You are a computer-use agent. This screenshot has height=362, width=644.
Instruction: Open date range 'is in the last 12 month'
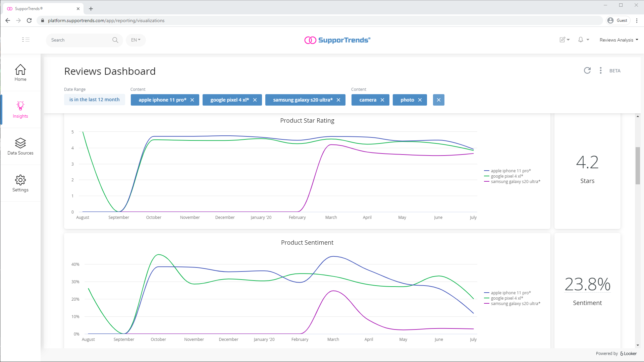(x=95, y=100)
